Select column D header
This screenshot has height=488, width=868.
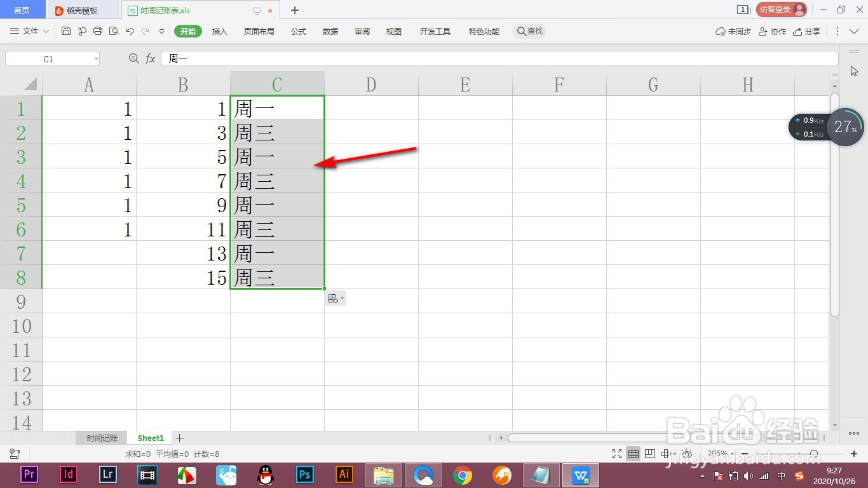371,84
